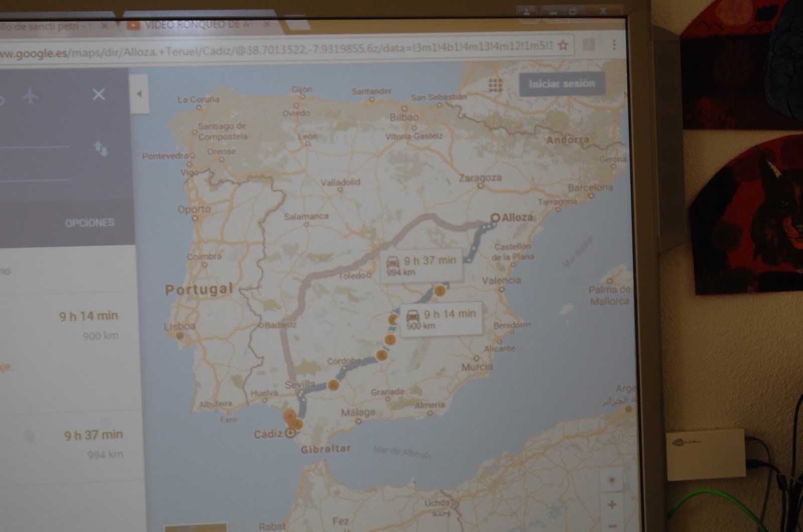
Task: Collapse the side panel arrow
Action: (x=139, y=94)
